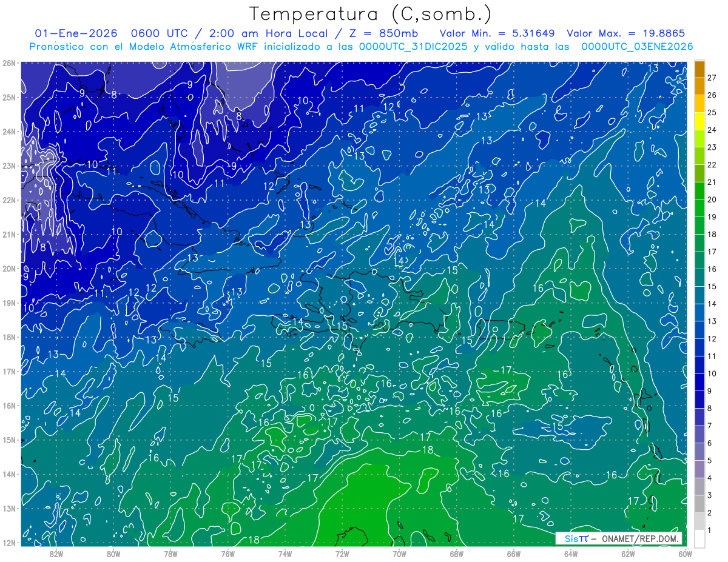Click color scale label "21"

point(712,182)
